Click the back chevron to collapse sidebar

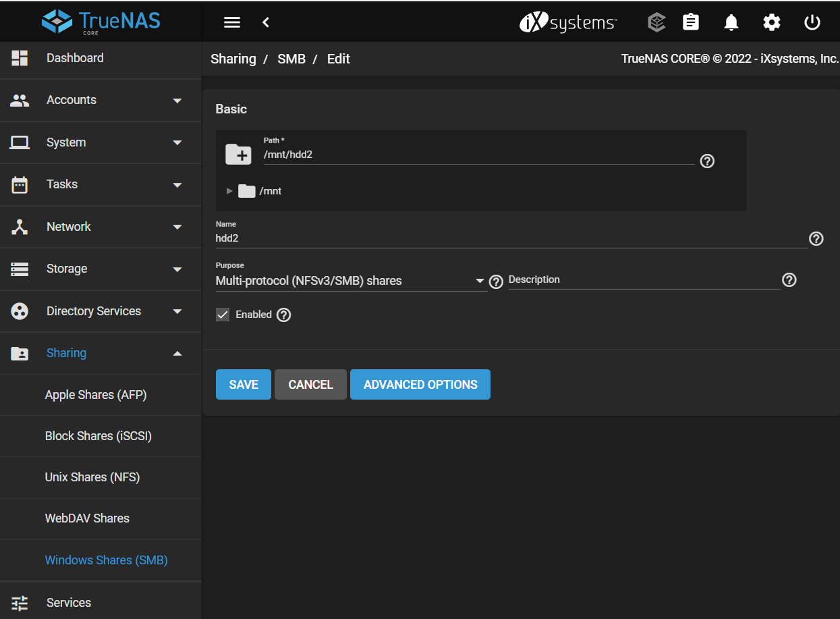click(x=266, y=22)
